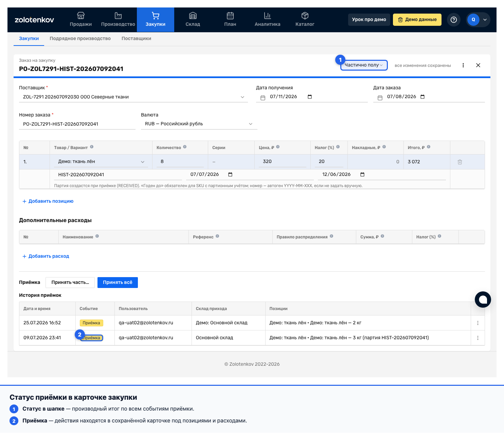Open row actions for 25.07.2026 receipt

pos(478,323)
